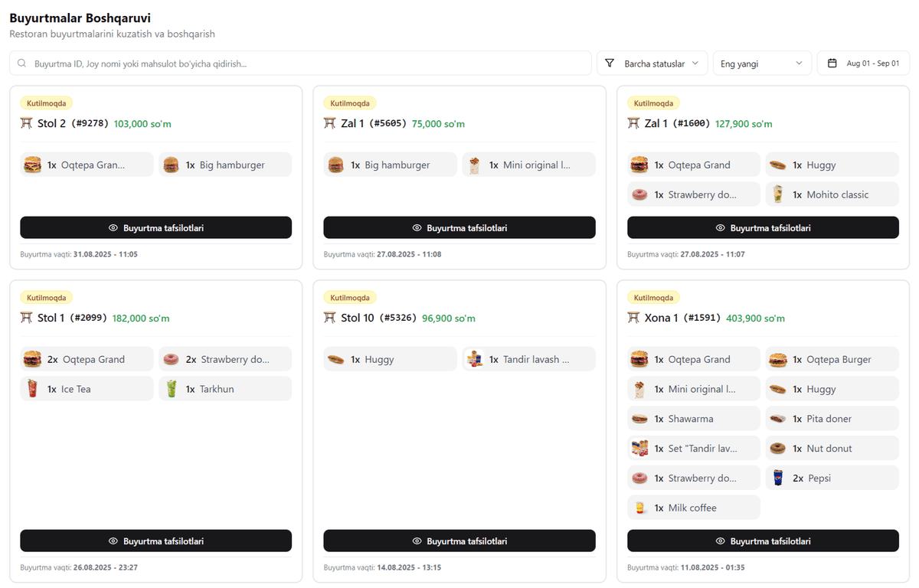This screenshot has height=588, width=919.
Task: Click the search magnifier icon
Action: pos(22,64)
